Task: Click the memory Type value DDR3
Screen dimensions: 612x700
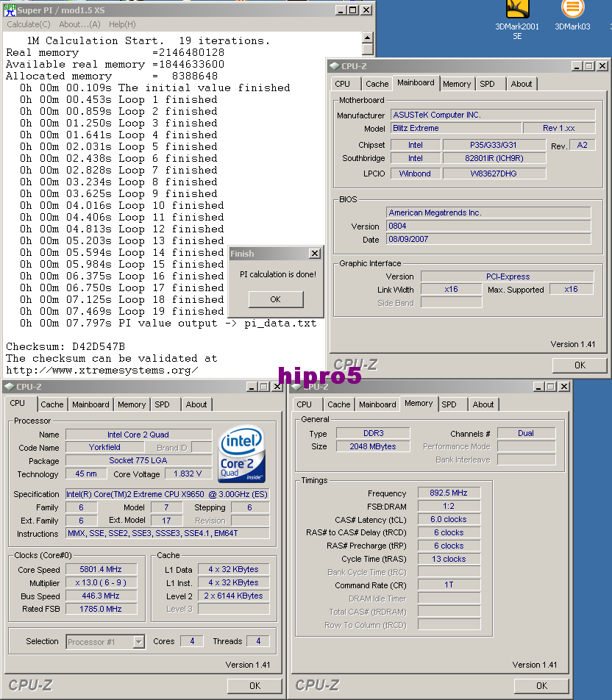Action: pyautogui.click(x=374, y=433)
